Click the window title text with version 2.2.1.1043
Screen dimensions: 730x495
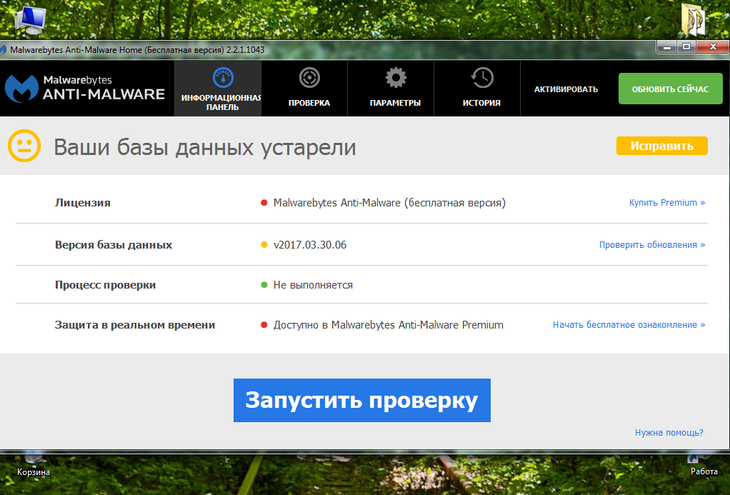[x=137, y=50]
